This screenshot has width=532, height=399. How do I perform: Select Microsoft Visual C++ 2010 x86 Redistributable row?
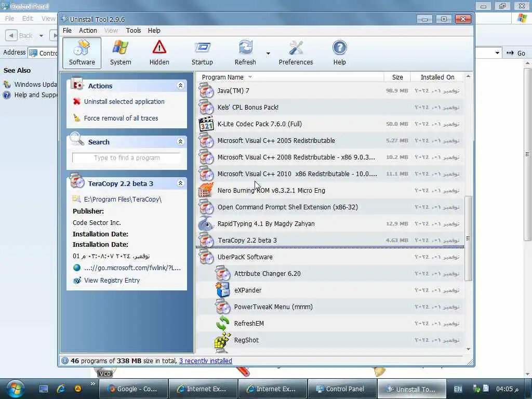(330, 174)
